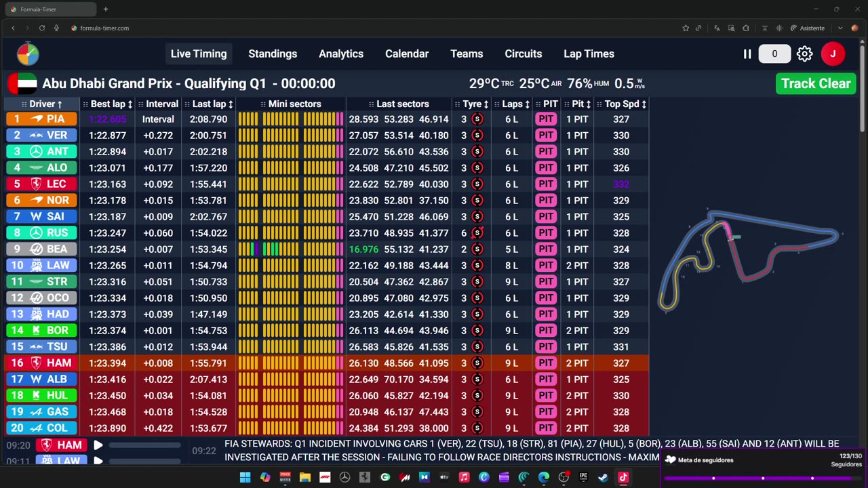Play the LAW team radio clip

click(98, 461)
